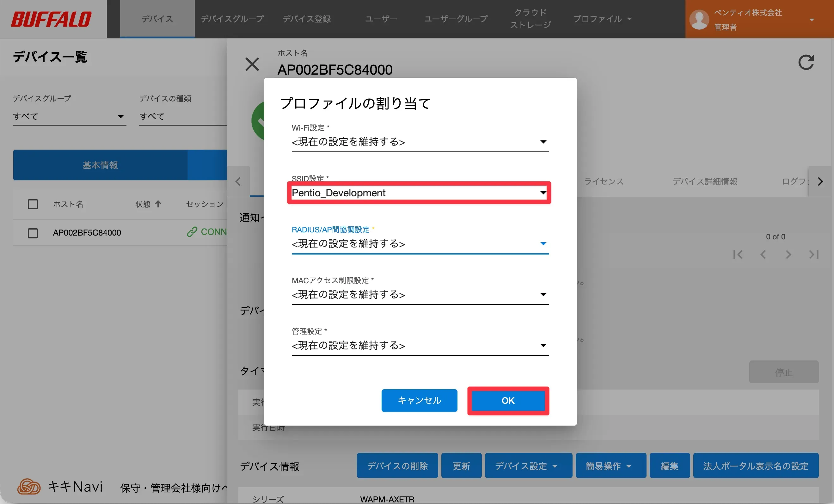Select AP002BF5C84000 row checkbox
The height and width of the screenshot is (504, 834).
tap(33, 233)
